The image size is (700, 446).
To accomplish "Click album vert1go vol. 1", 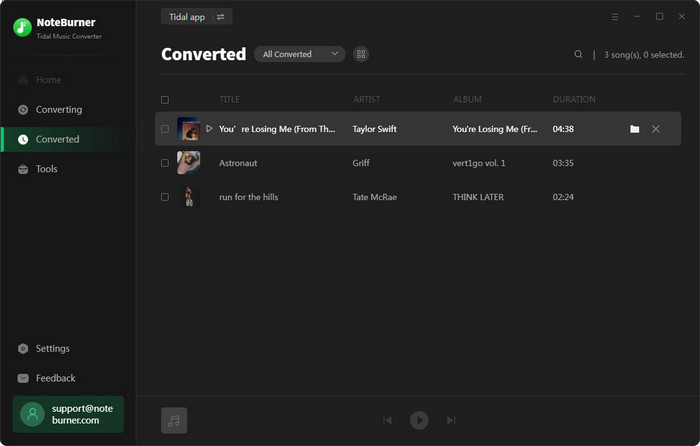I will [x=479, y=163].
